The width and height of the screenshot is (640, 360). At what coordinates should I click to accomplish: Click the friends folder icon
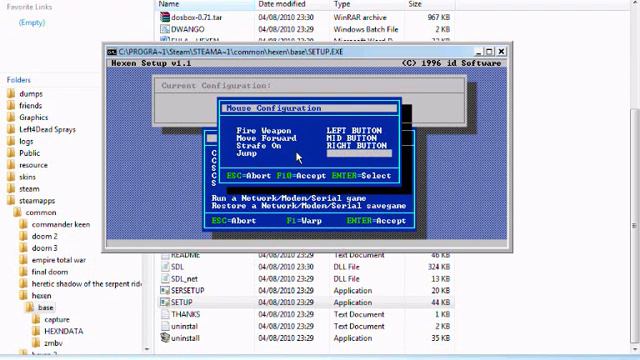pyautogui.click(x=11, y=105)
